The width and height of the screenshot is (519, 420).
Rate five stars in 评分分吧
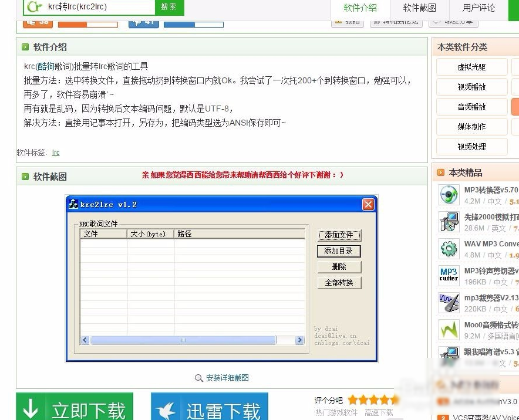tap(390, 399)
